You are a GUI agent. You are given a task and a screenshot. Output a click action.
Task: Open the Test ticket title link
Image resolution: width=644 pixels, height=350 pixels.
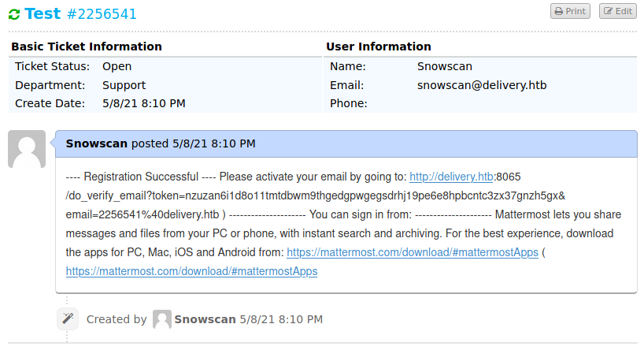tap(43, 13)
